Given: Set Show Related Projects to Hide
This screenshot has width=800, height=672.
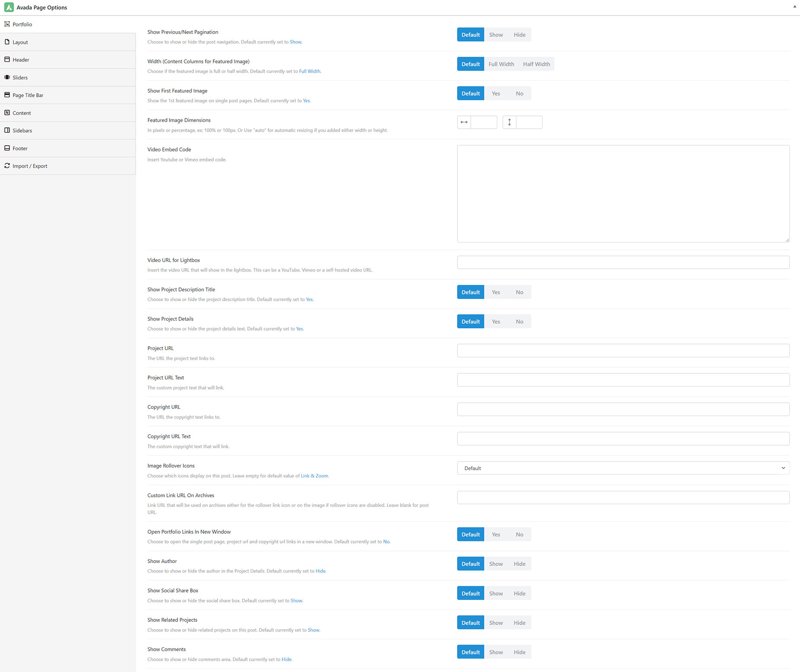Looking at the screenshot, I should (x=519, y=623).
